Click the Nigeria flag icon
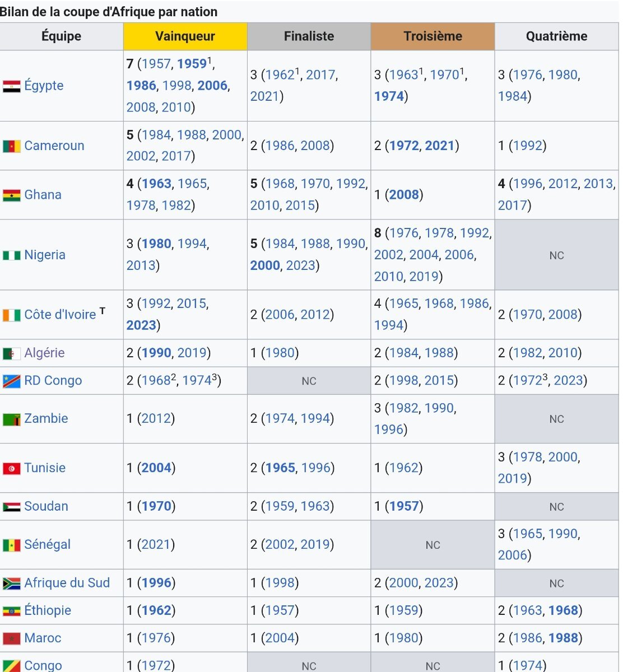This screenshot has height=672, width=623. click(12, 255)
